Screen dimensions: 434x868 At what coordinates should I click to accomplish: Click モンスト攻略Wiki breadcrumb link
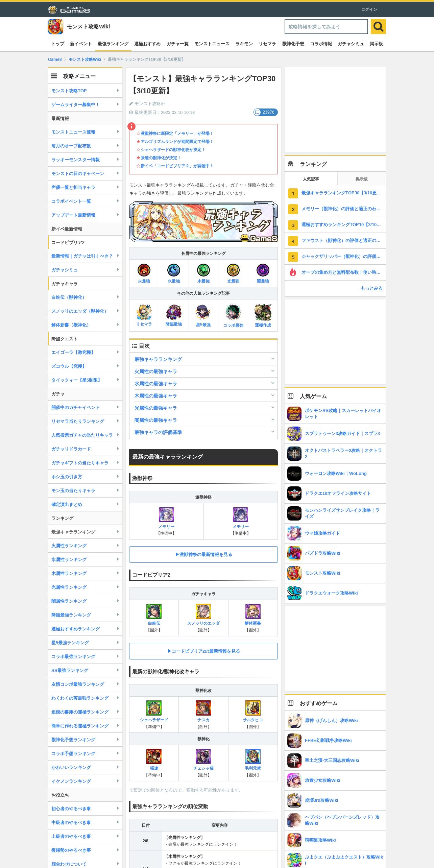[85, 59]
